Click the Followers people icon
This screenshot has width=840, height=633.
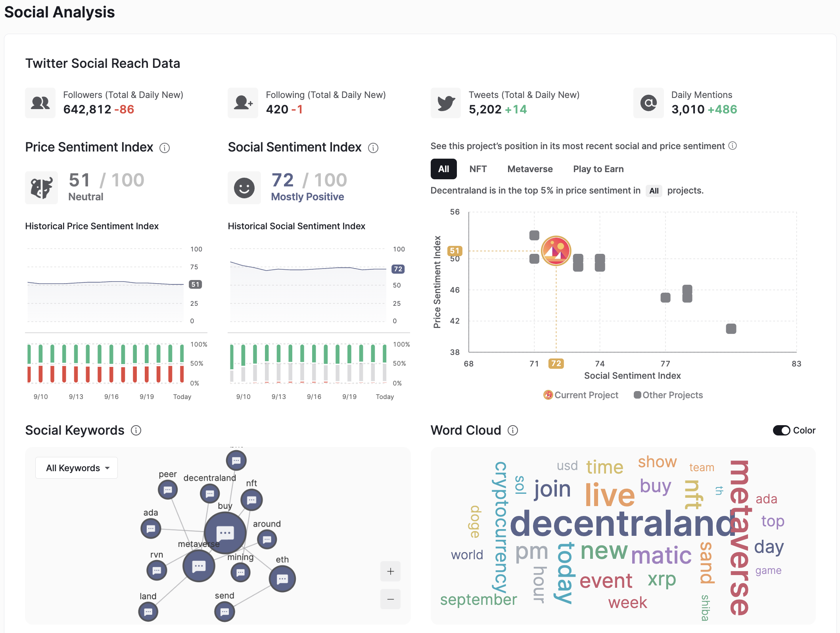click(40, 103)
